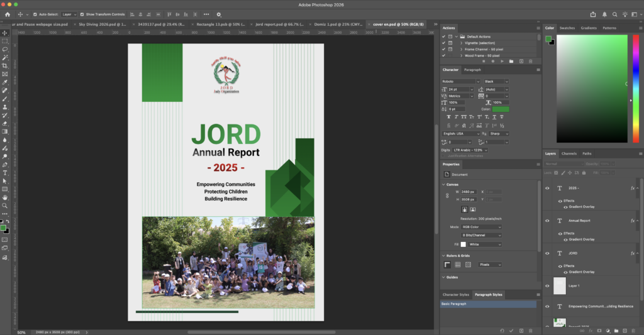This screenshot has width=644, height=335.
Task: Switch to the Channels tab
Action: pyautogui.click(x=569, y=153)
